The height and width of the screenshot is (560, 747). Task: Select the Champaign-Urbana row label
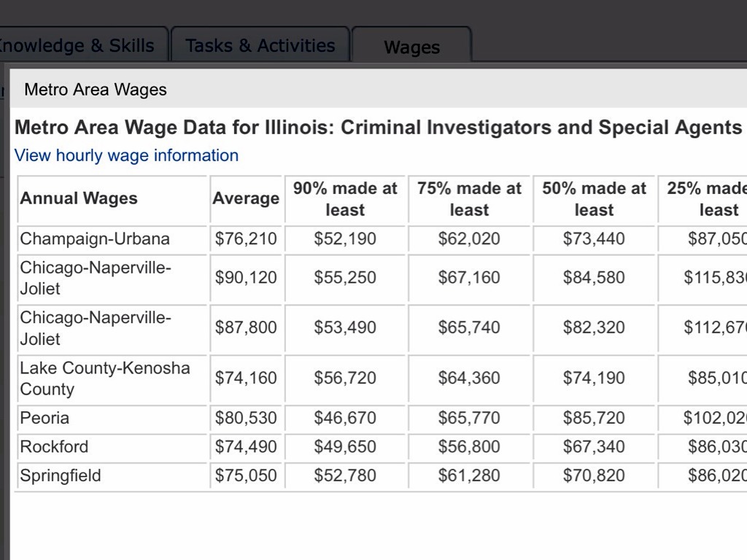click(x=95, y=239)
